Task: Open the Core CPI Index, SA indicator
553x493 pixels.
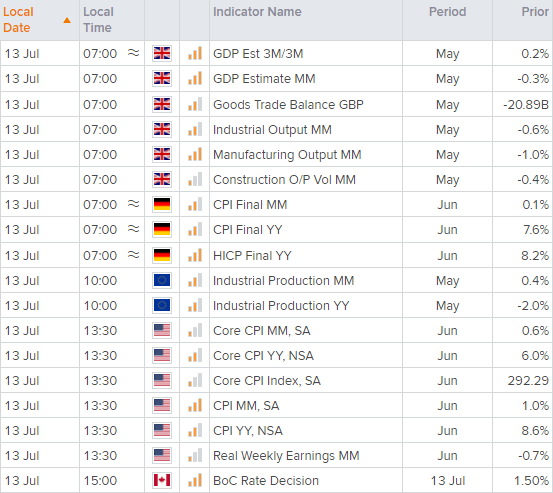Action: [x=267, y=381]
